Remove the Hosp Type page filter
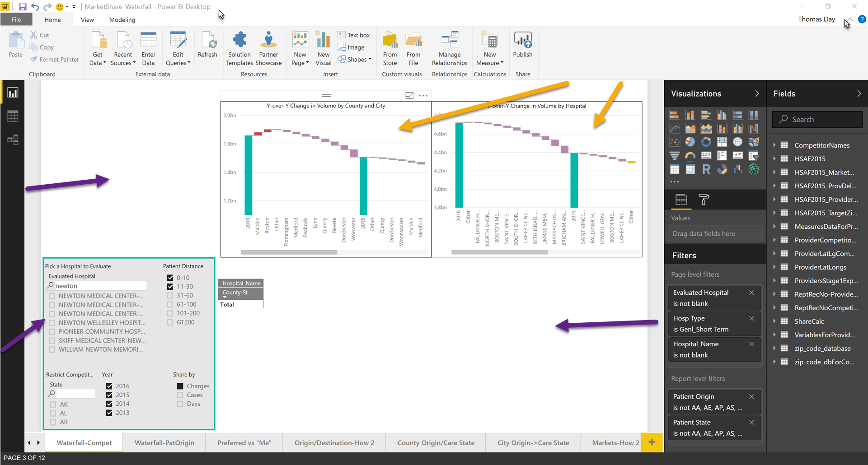Viewport: 868px width, 465px height. (x=752, y=318)
